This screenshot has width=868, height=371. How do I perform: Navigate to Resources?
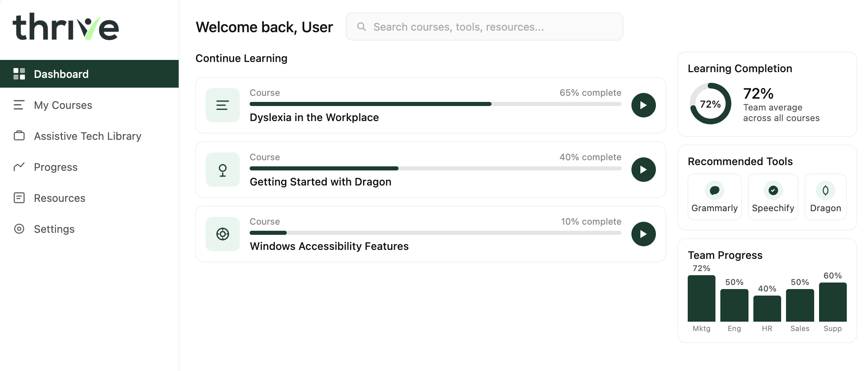pyautogui.click(x=60, y=198)
